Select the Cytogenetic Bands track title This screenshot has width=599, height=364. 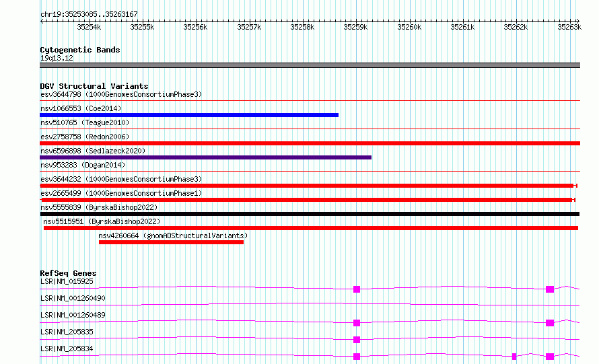pos(80,50)
